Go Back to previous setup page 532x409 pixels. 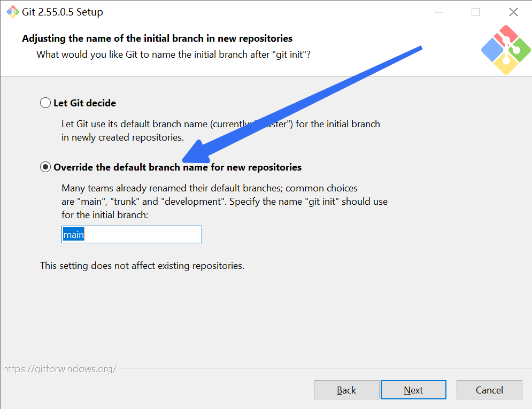pyautogui.click(x=346, y=390)
